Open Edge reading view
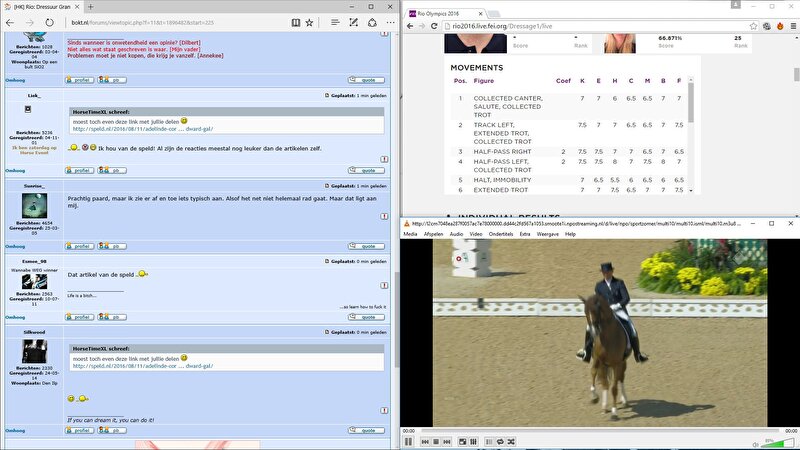This screenshot has height=450, width=800. tap(295, 22)
